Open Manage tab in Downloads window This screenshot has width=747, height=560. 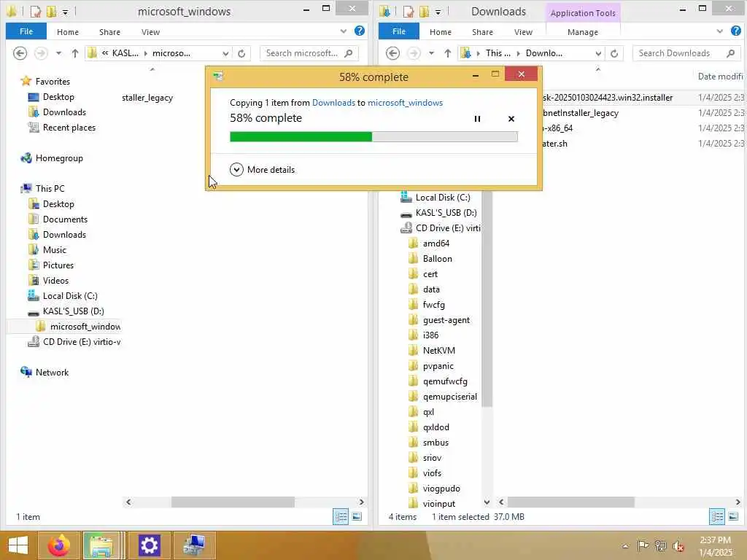[x=583, y=32]
